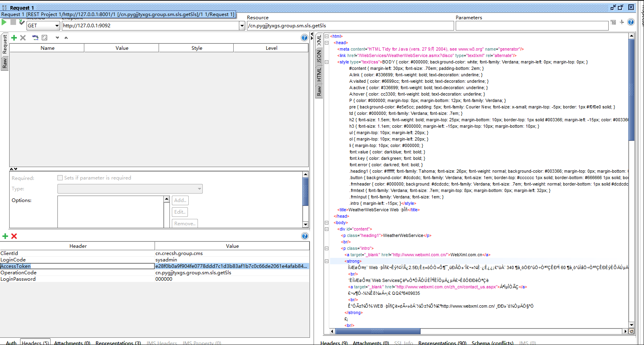644x345 pixels.
Task: Move the parameter down with down arrow
Action: tap(57, 38)
